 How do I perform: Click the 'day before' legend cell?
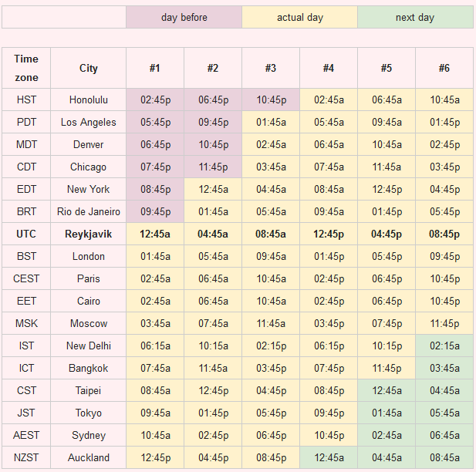coord(184,17)
